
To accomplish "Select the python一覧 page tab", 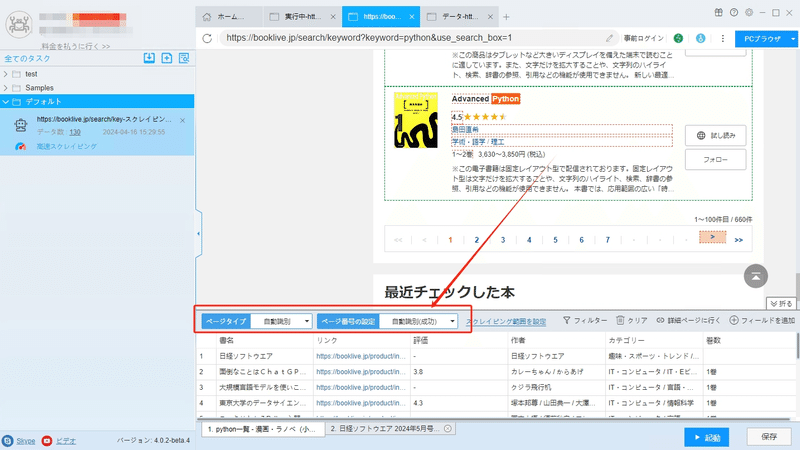I will tap(263, 429).
